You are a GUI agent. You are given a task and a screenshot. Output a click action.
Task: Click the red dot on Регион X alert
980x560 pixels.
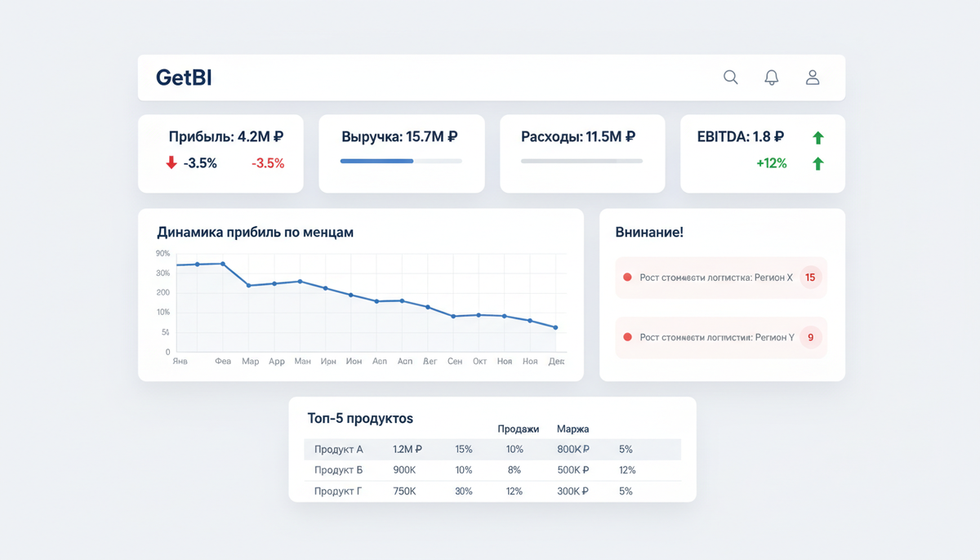627,278
